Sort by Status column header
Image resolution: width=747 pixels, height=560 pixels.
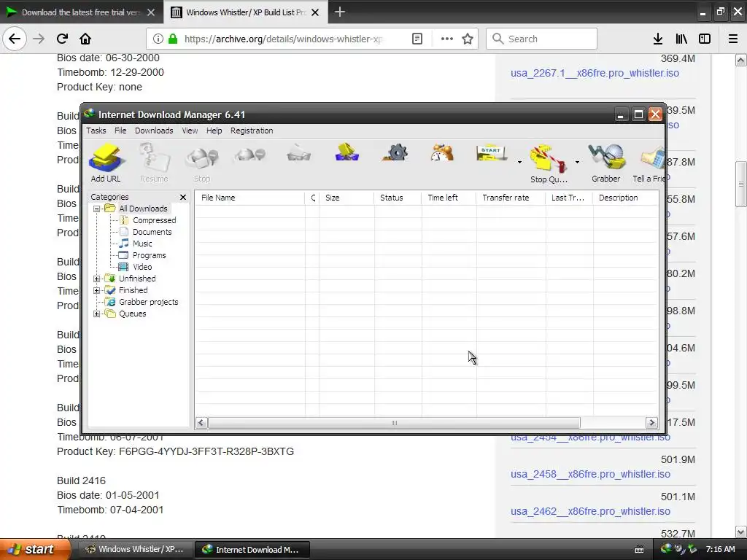(x=398, y=198)
